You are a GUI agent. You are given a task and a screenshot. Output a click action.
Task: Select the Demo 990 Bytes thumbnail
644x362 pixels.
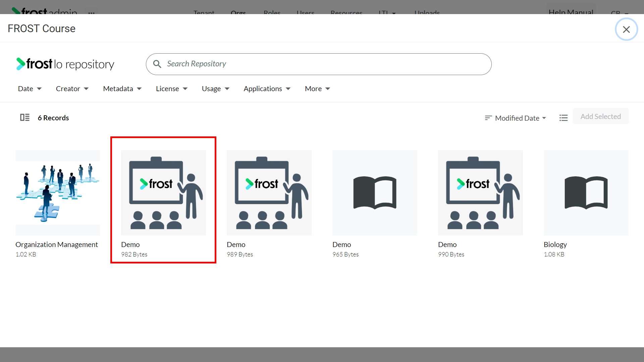pyautogui.click(x=480, y=193)
